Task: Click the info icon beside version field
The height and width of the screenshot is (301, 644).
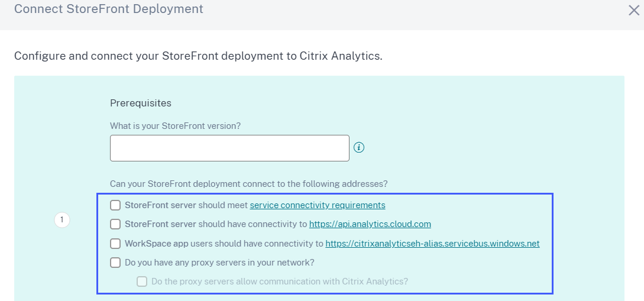Action: click(358, 147)
